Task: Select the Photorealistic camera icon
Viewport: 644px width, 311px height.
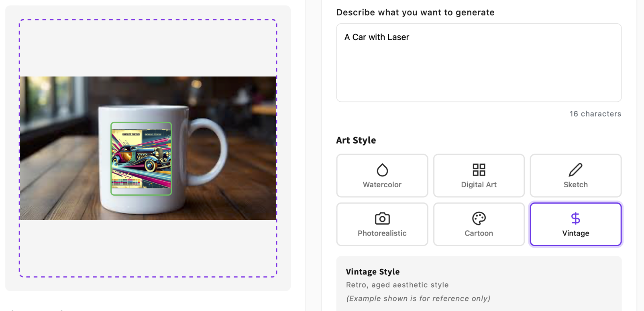Action: pyautogui.click(x=382, y=218)
